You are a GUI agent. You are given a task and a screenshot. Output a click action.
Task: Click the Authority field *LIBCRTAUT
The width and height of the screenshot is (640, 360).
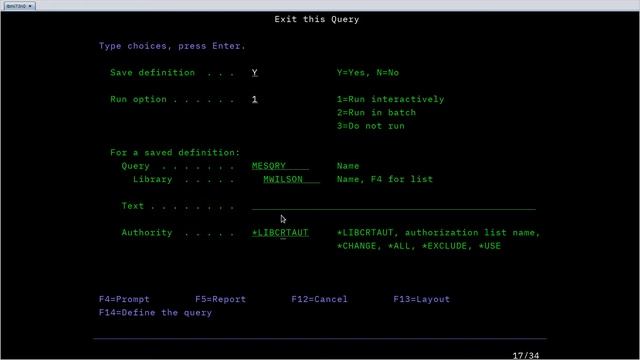[280, 233]
